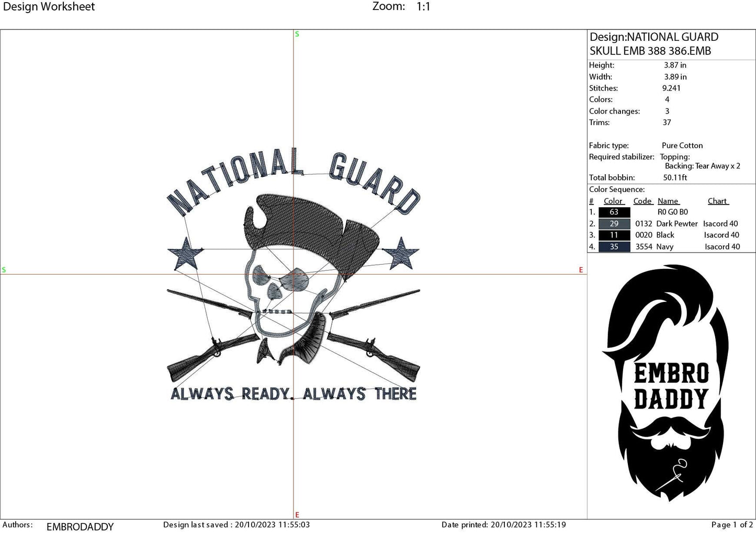Click Dark Pewter color swatch 29
The width and height of the screenshot is (756, 533).
click(x=614, y=224)
